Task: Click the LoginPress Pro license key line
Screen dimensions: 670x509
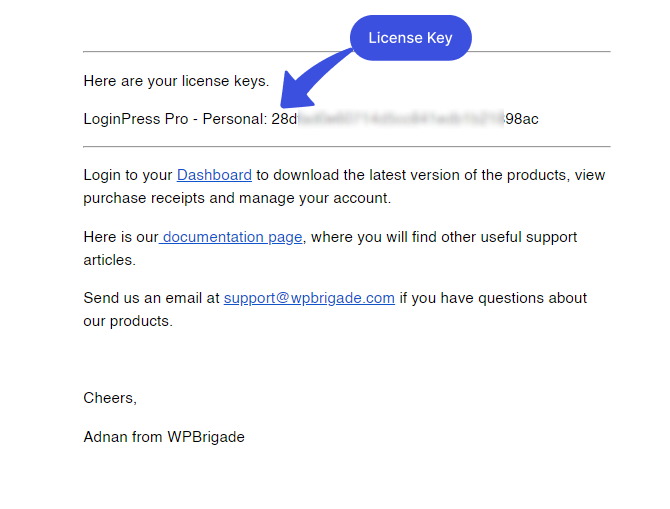Action: (x=311, y=119)
